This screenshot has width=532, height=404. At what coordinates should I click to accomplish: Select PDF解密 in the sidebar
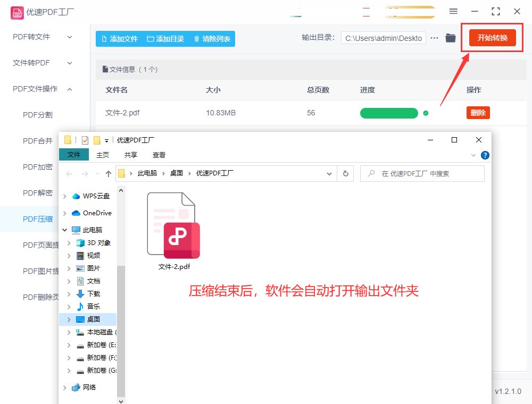38,193
